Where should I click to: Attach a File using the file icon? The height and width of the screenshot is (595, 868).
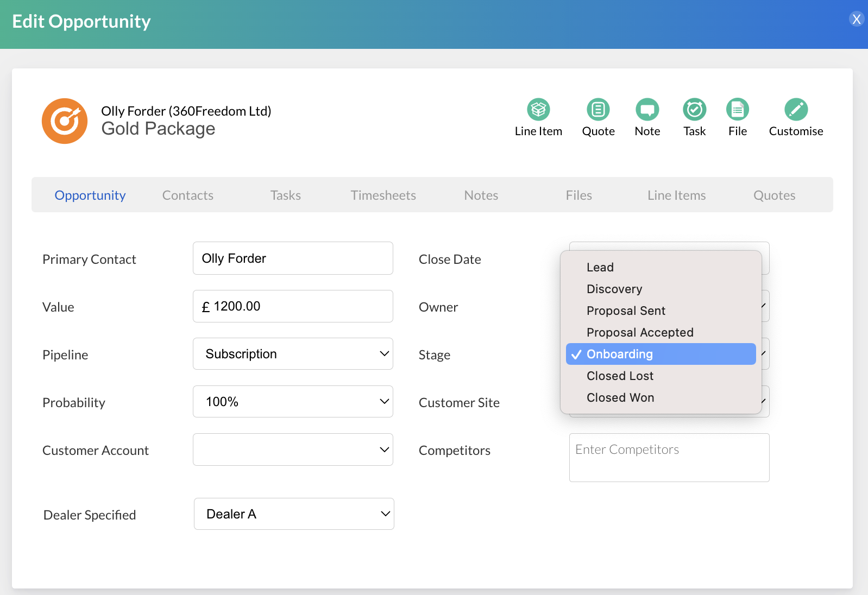[x=737, y=110]
